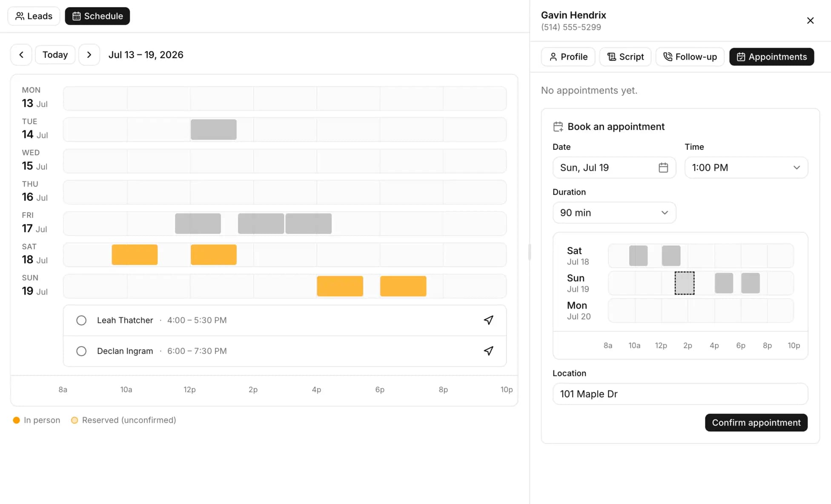This screenshot has width=831, height=504.
Task: Open the date picker calendar icon
Action: coord(663,168)
